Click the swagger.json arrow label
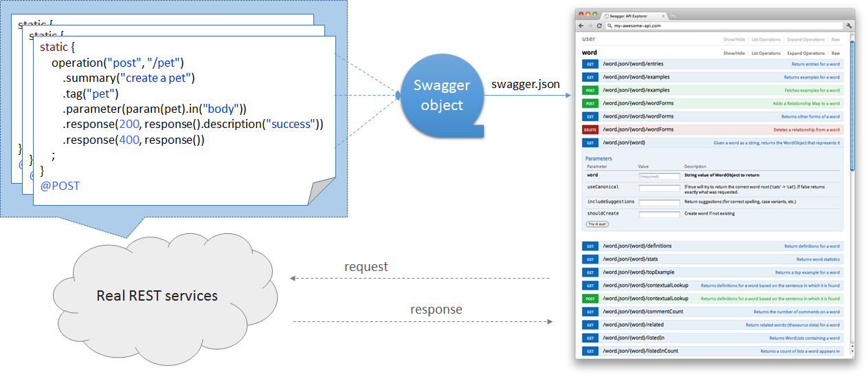 pos(526,84)
